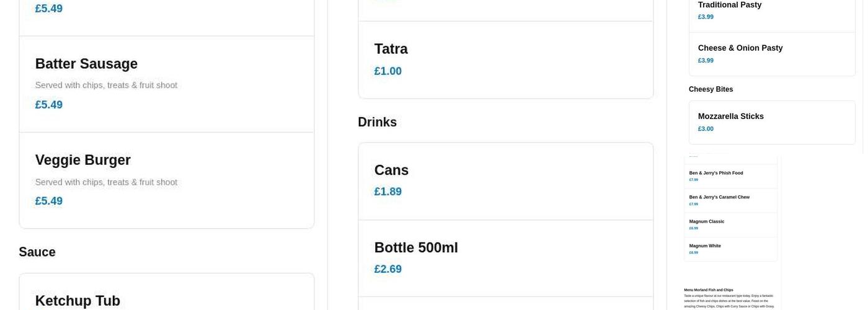Screen dimensions: 868x310
Task: Select Cans from the Drinks section
Action: pyautogui.click(x=391, y=170)
